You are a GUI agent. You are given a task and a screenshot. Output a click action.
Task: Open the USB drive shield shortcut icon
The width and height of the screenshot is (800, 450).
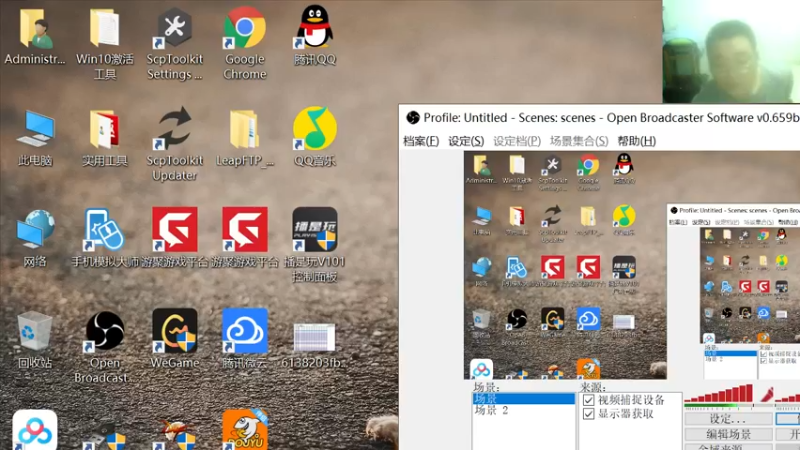click(x=105, y=436)
